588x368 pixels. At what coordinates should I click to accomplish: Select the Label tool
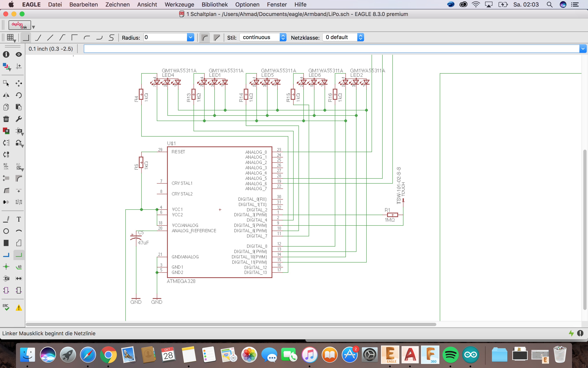click(x=19, y=267)
